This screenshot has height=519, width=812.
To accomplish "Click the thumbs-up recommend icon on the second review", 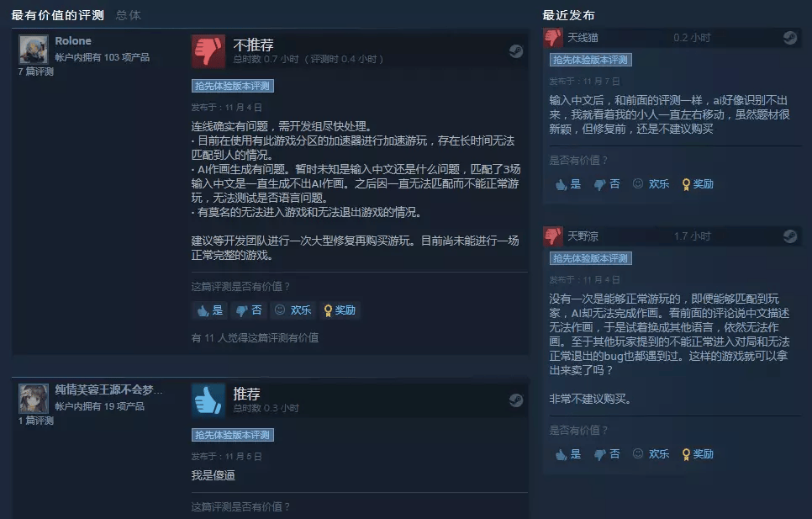I will click(208, 400).
